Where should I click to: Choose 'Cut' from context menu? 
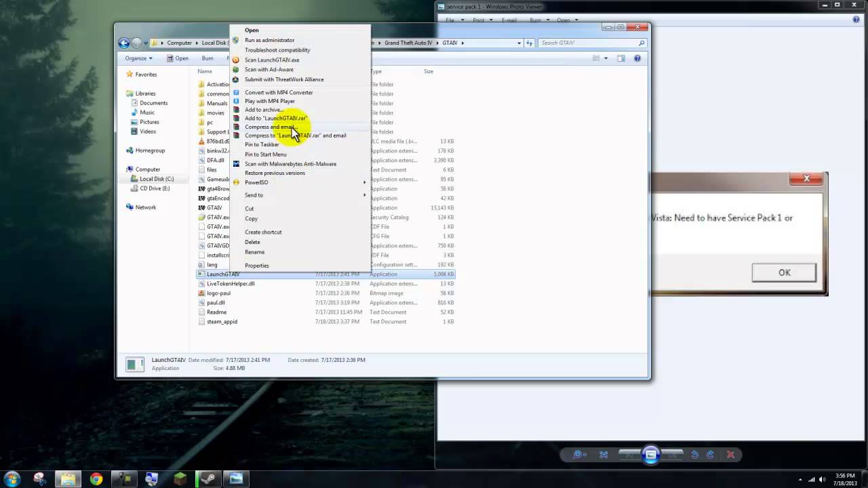pos(249,209)
